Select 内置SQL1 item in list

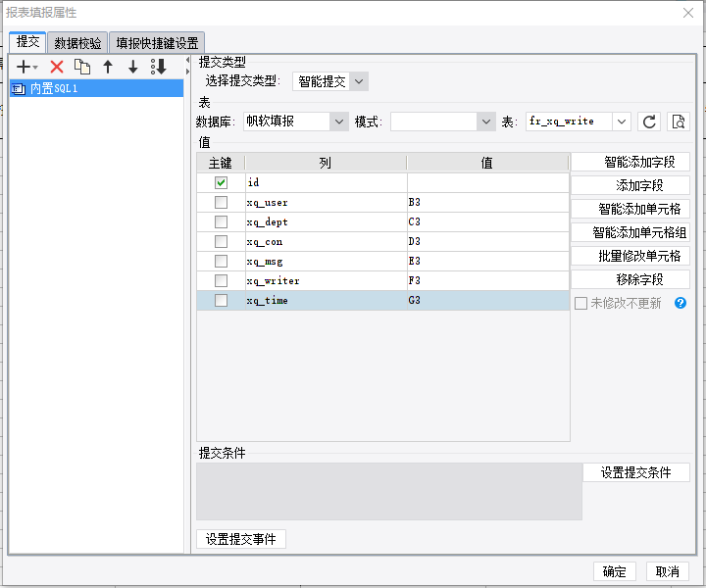(96, 88)
